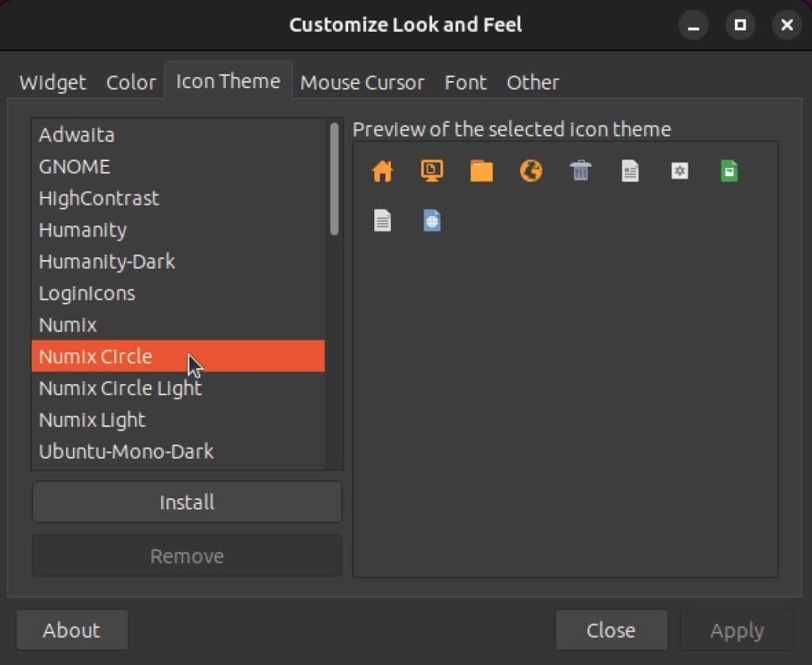Viewport: 812px width, 665px height.
Task: Open the Font tab
Action: [465, 83]
